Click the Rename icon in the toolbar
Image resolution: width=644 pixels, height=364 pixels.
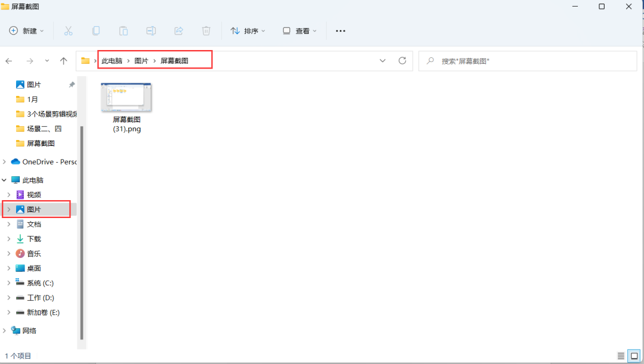tap(150, 30)
